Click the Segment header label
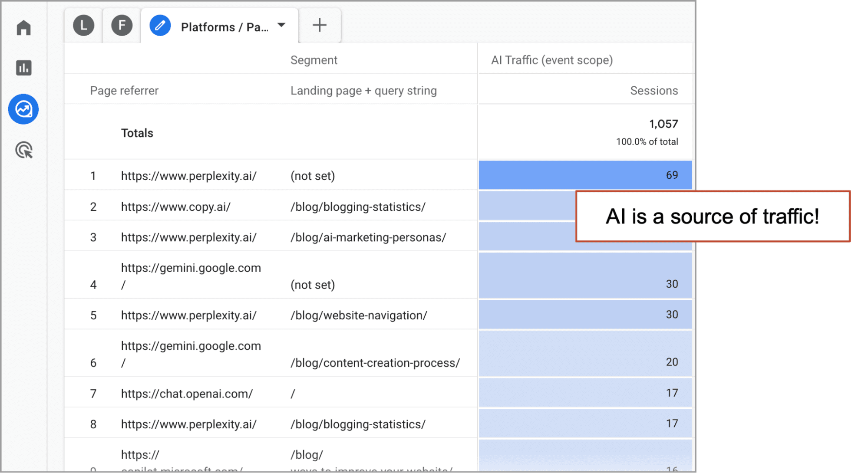This screenshot has width=868, height=473. (x=314, y=60)
